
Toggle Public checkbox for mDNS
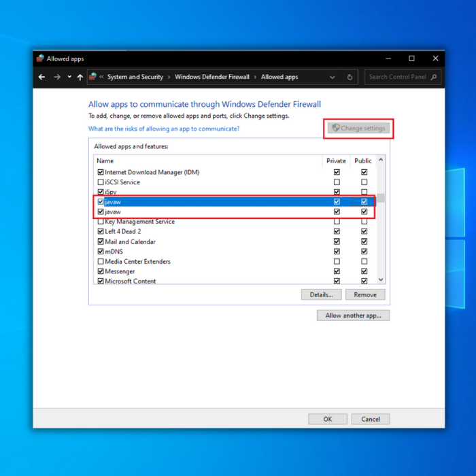pos(364,252)
